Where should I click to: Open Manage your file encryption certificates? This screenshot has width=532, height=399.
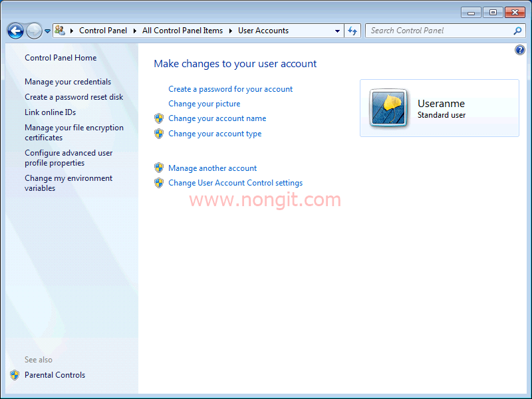pos(74,132)
